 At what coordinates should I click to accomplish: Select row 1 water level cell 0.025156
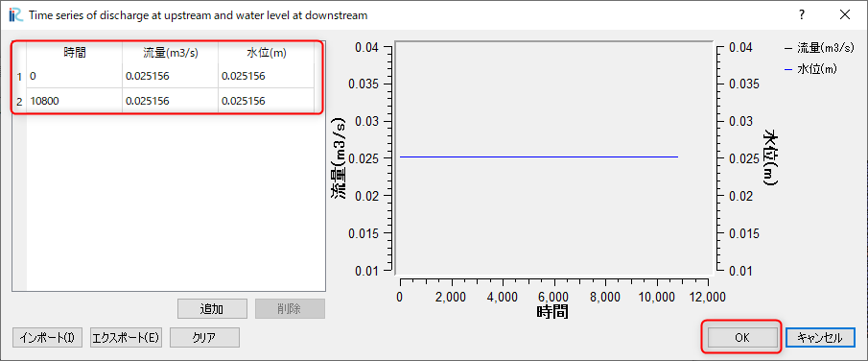coord(266,76)
